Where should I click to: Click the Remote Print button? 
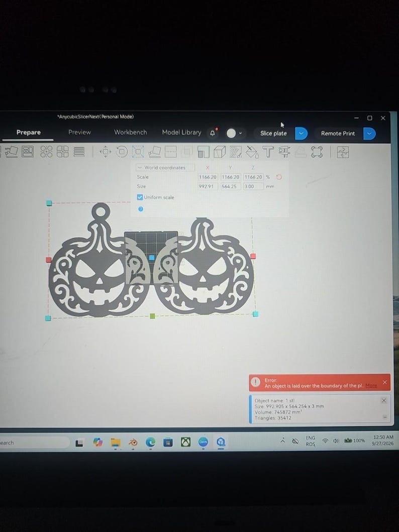[x=338, y=133]
